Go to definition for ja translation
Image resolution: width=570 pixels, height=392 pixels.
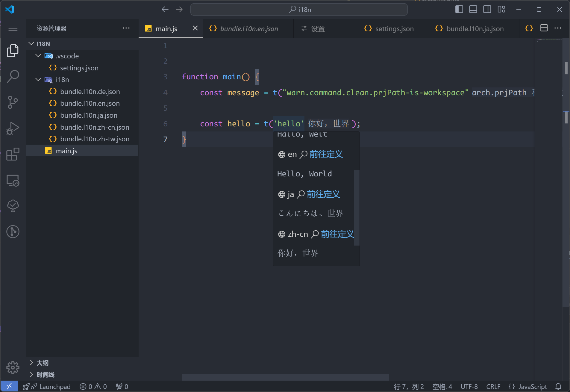(x=323, y=195)
